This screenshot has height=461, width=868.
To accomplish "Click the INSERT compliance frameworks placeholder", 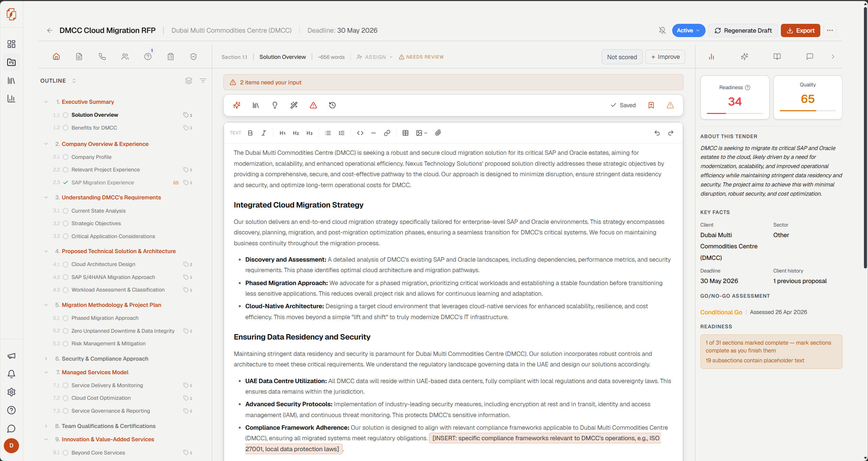I will [453, 444].
